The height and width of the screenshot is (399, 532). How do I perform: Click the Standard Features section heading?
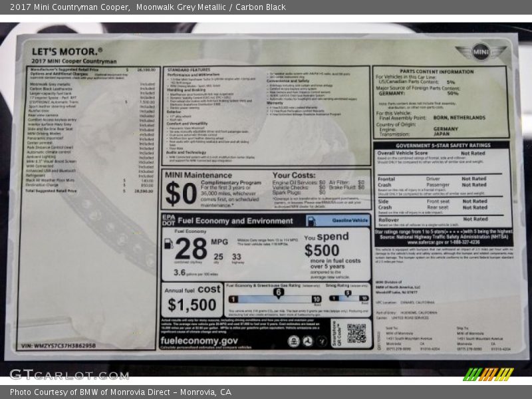coord(189,69)
